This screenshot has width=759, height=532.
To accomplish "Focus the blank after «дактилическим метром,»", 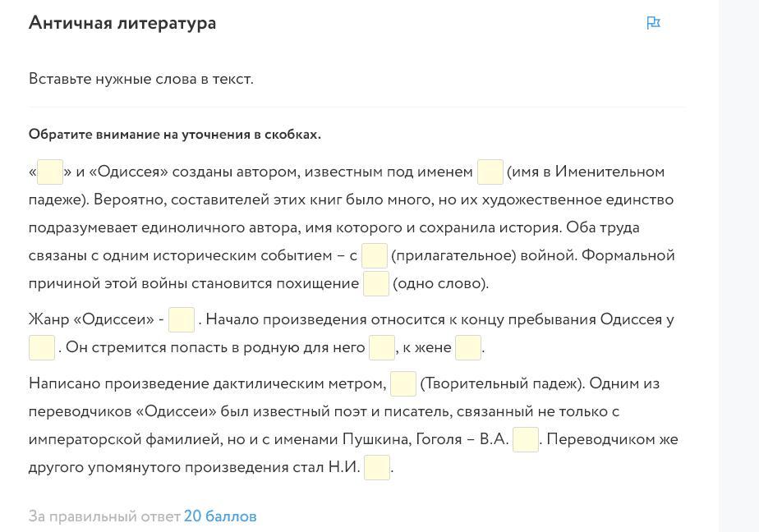I will point(402,383).
